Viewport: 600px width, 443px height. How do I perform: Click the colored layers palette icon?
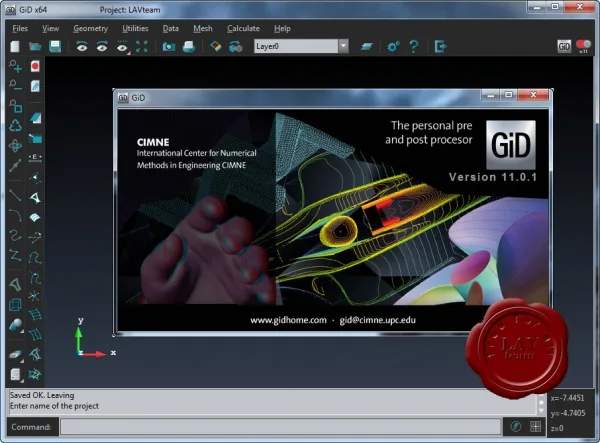[216, 47]
